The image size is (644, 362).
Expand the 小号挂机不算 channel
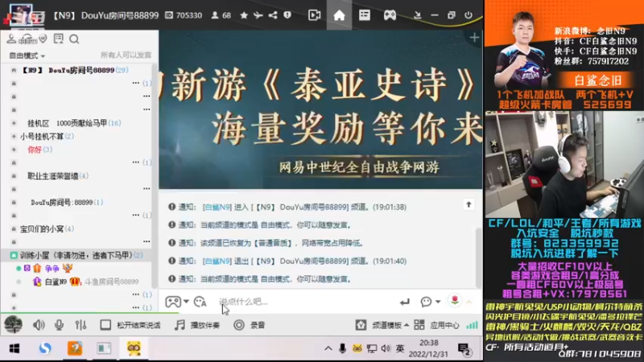pyautogui.click(x=14, y=136)
